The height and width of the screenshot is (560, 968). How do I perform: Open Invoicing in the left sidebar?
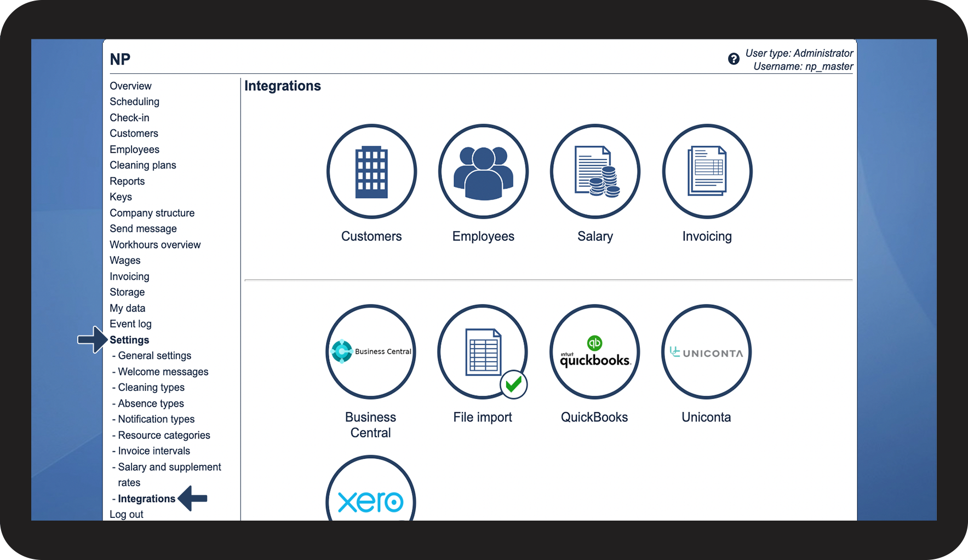pyautogui.click(x=129, y=276)
